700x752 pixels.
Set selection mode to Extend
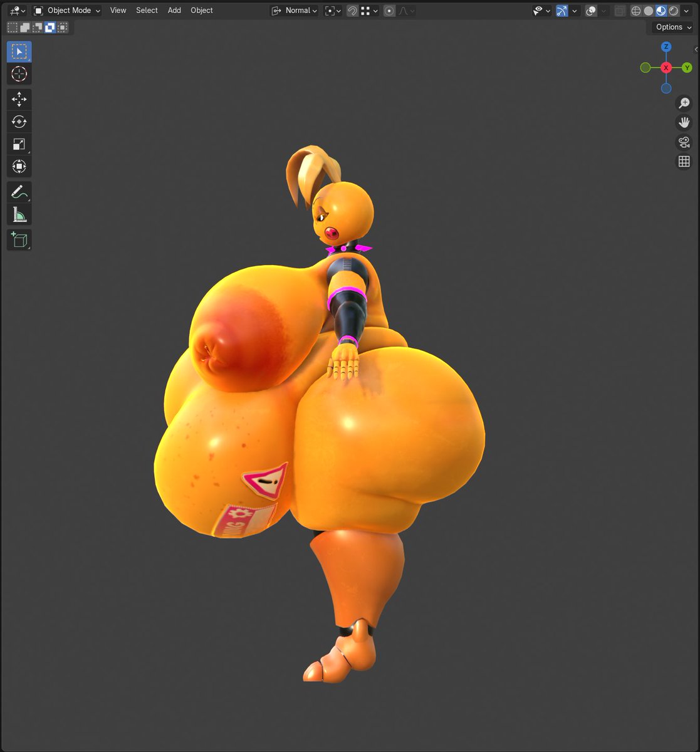(25, 27)
